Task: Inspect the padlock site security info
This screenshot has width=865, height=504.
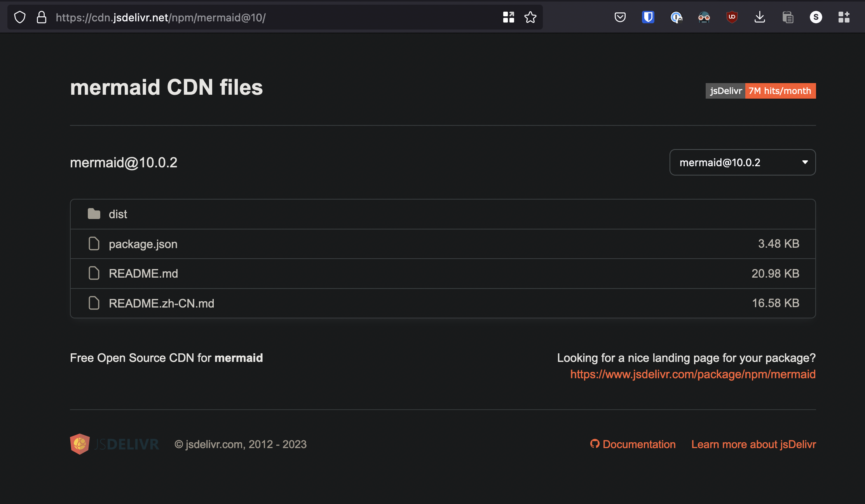Action: (41, 17)
